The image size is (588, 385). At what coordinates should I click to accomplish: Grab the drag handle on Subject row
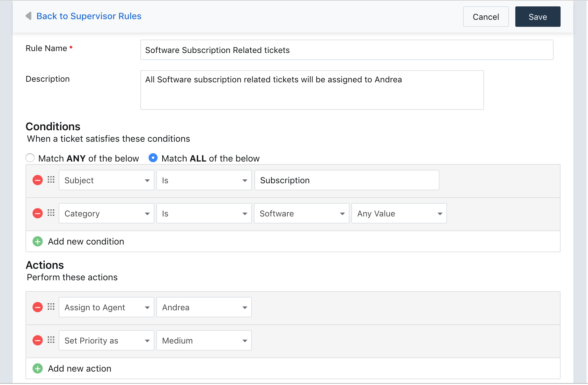click(51, 180)
